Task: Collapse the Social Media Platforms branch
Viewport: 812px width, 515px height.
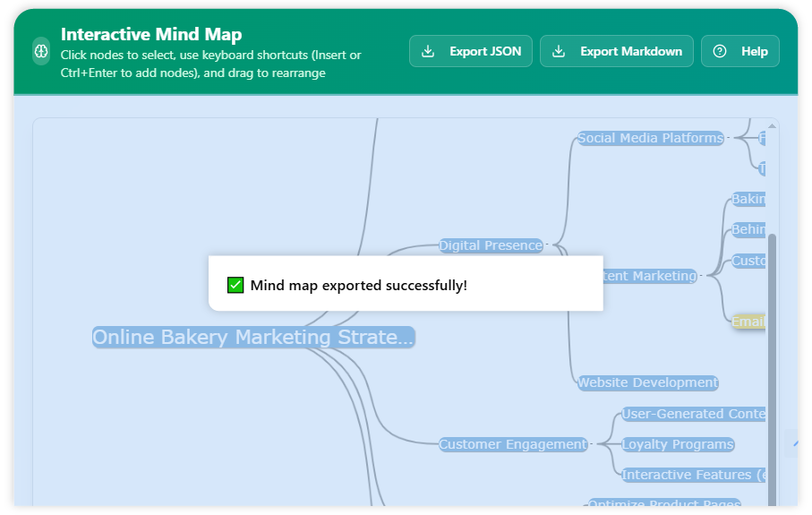Action: click(729, 138)
